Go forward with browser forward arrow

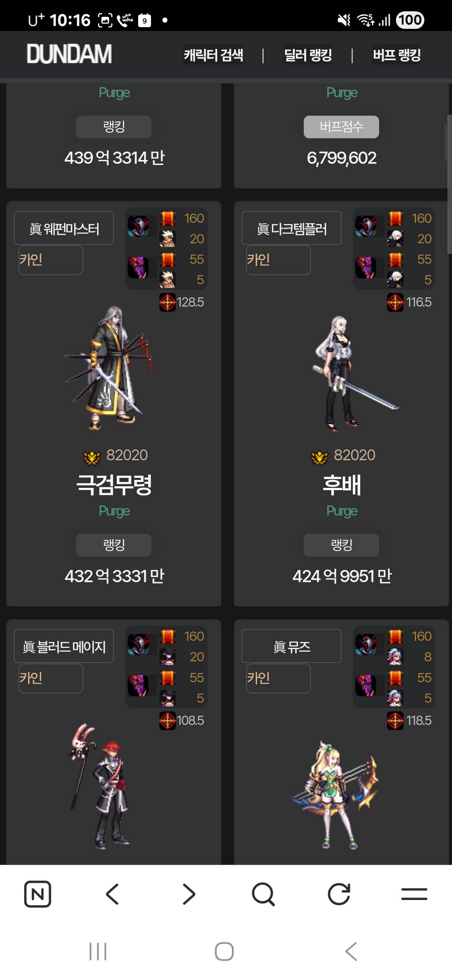pyautogui.click(x=189, y=894)
